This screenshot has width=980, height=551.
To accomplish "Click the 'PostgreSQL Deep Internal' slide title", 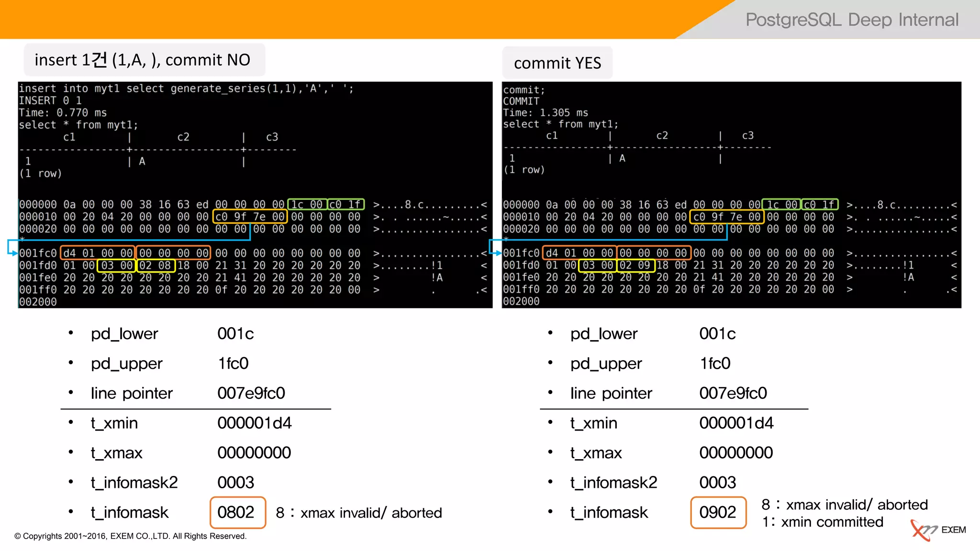I will [x=852, y=20].
